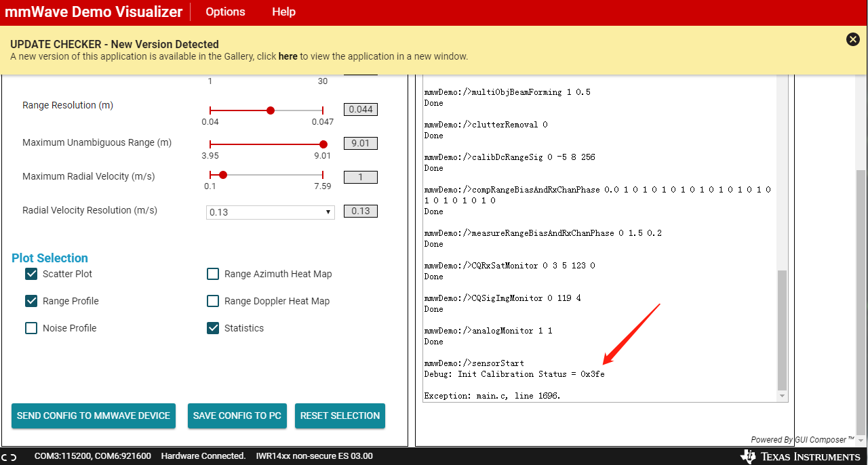The image size is (868, 465).
Task: Click the slider minimum label '3.95'
Action: (x=210, y=156)
